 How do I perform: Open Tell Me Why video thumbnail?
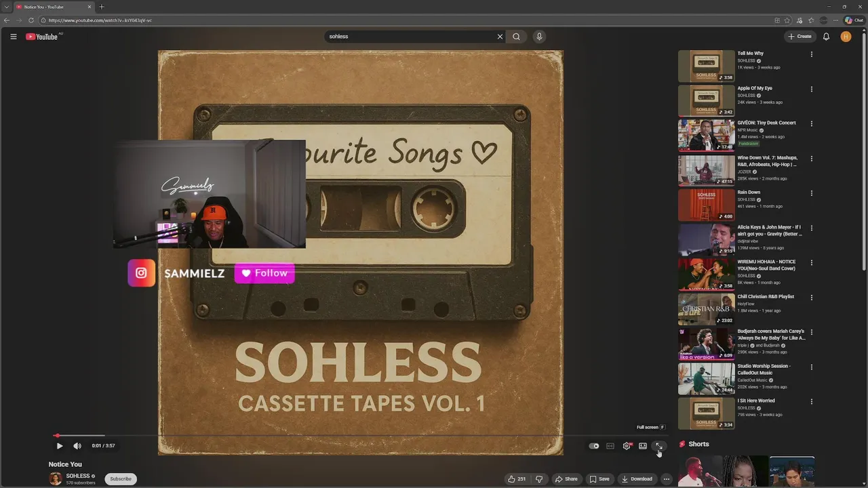(x=706, y=66)
